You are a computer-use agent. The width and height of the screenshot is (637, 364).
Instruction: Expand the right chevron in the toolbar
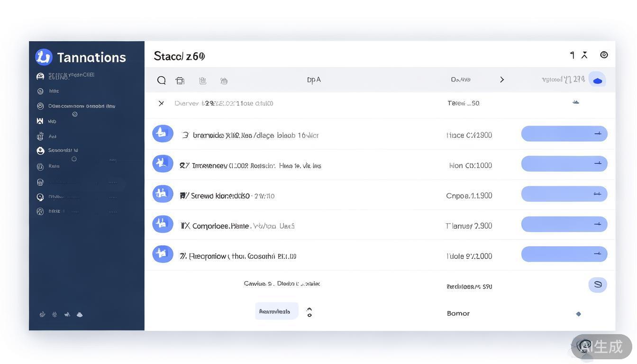coord(502,80)
